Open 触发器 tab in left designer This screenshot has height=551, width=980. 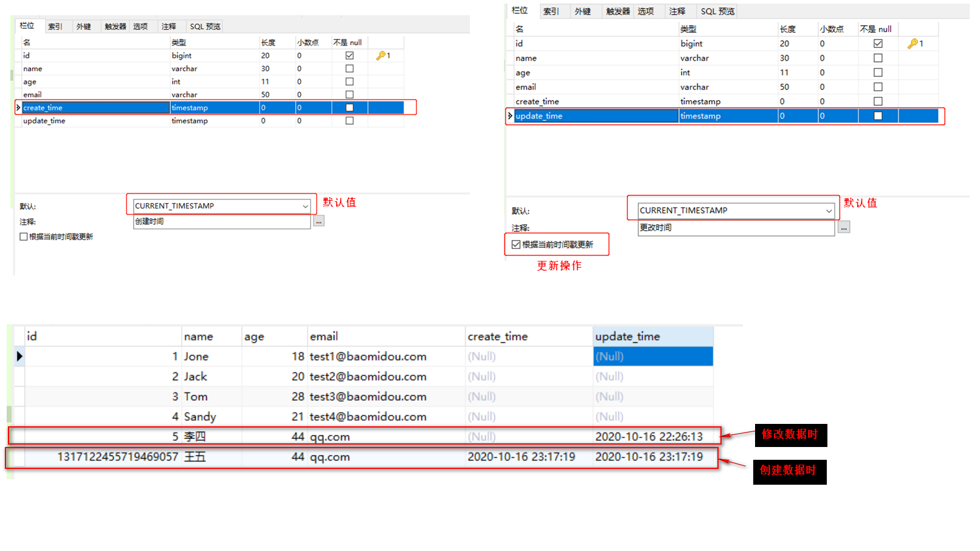(116, 26)
